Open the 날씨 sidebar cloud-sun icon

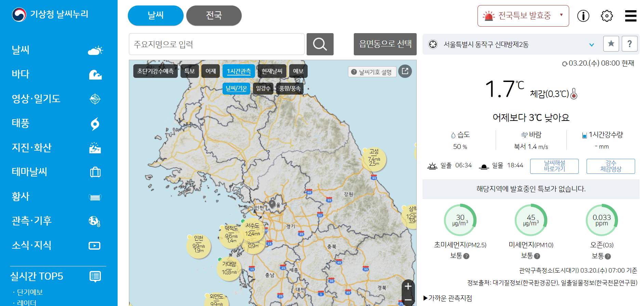click(95, 51)
